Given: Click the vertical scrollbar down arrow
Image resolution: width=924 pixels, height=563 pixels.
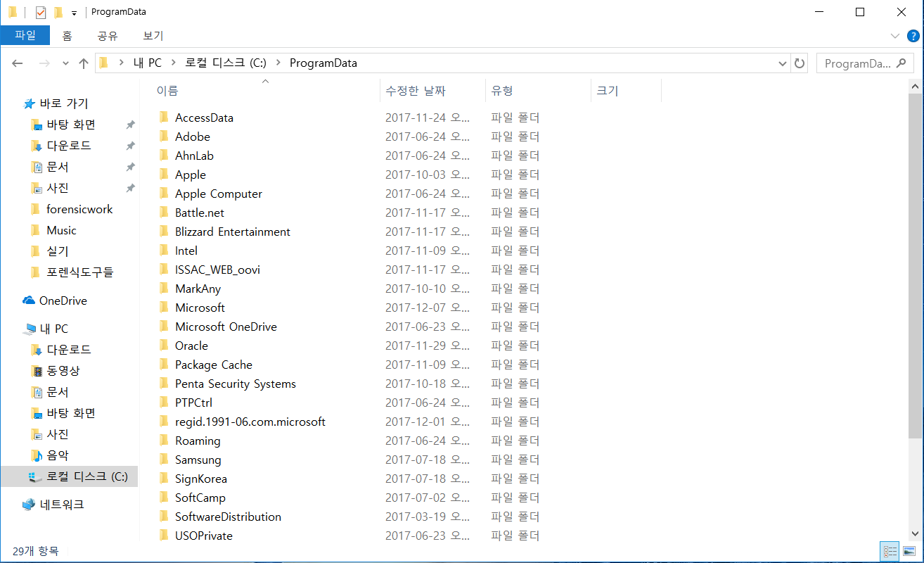Looking at the screenshot, I should 915,534.
